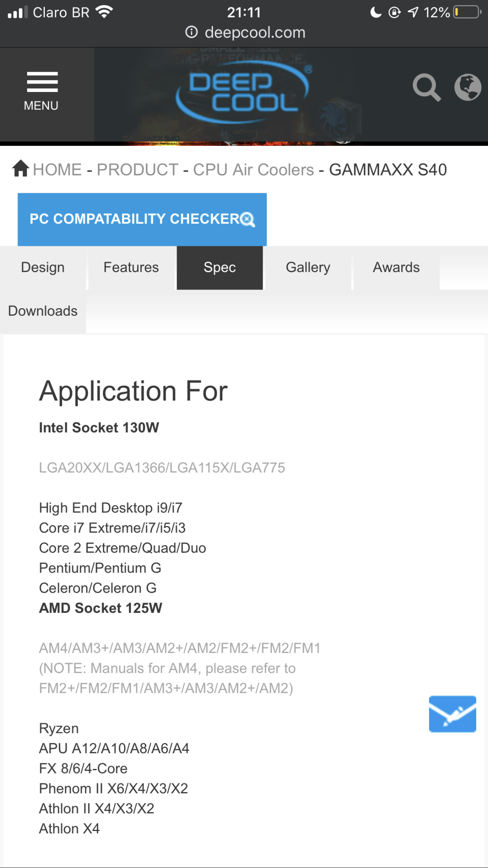The width and height of the screenshot is (488, 868).
Task: Tap LGA20XX/LGA1366/LGA115X/LGA775 socket line
Action: [162, 468]
